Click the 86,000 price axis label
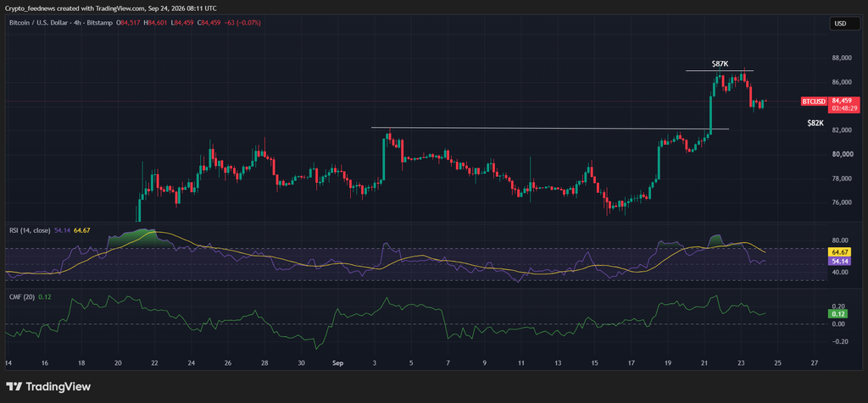This screenshot has width=868, height=403. pyautogui.click(x=842, y=82)
